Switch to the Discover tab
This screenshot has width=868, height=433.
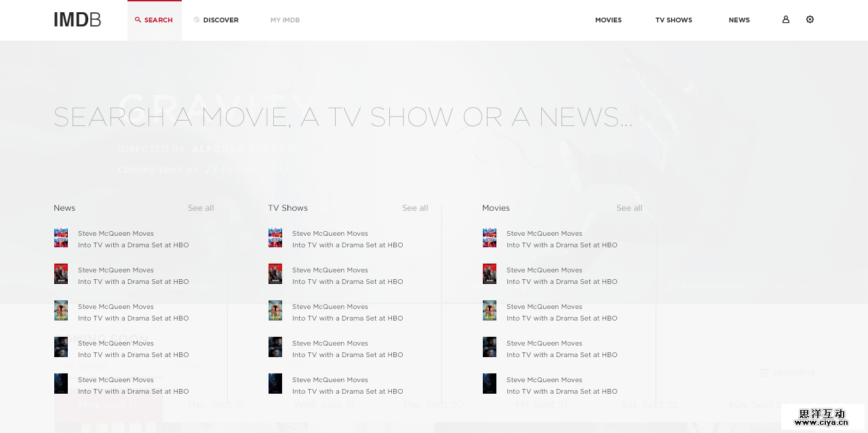click(x=216, y=20)
